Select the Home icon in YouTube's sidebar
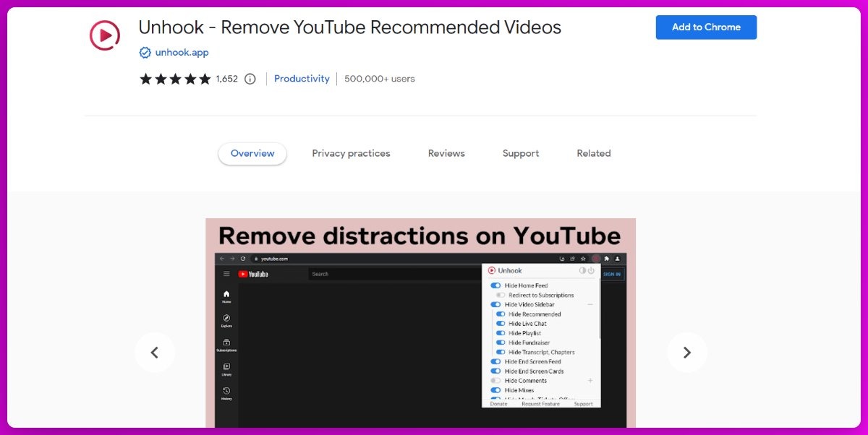 pos(226,294)
